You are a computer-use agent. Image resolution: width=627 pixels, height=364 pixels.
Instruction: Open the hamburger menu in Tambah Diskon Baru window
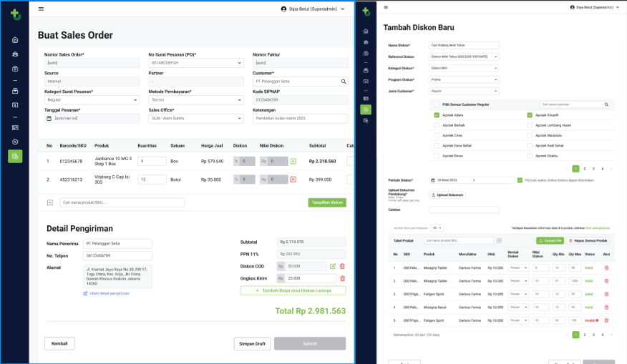click(386, 7)
